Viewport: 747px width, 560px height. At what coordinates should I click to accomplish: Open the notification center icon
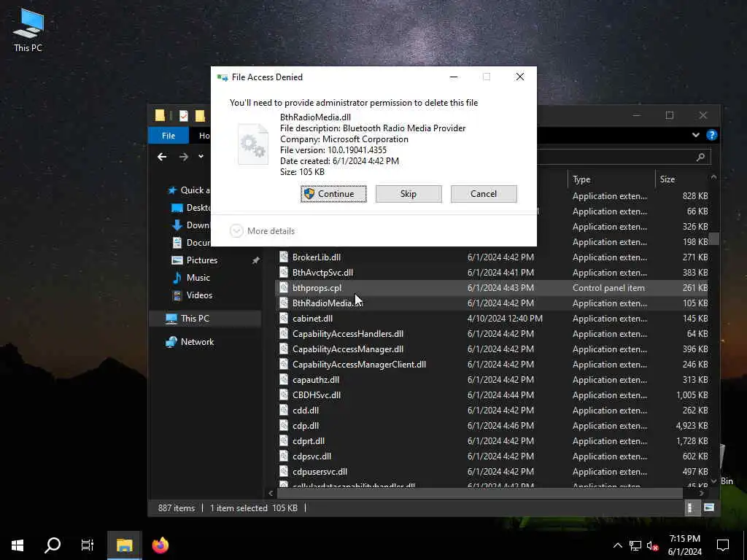pos(723,545)
